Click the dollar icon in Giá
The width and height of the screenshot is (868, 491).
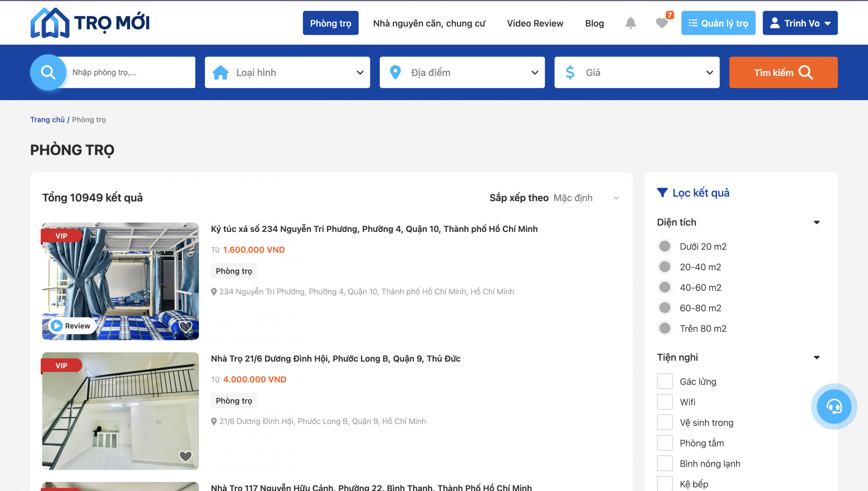tap(570, 72)
